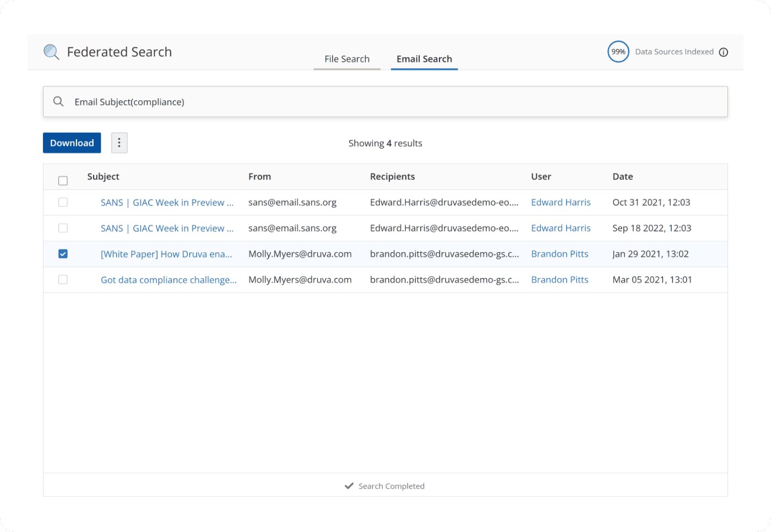Open Edward Harris user link for Oct 31 email
This screenshot has height=532, width=771.
(561, 202)
